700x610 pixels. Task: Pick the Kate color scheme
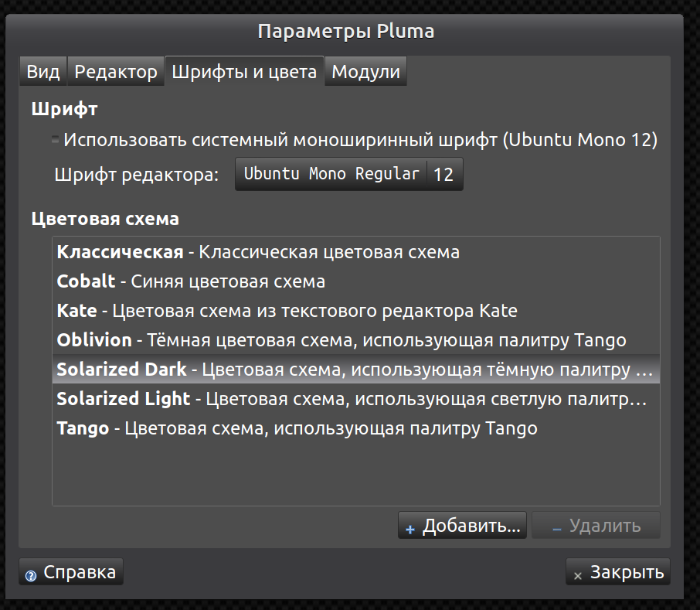[356, 311]
